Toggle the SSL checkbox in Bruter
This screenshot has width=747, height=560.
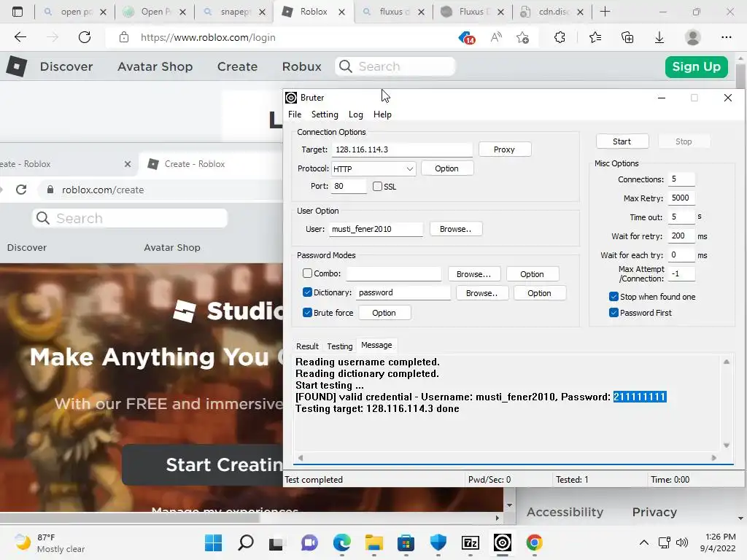click(x=377, y=186)
